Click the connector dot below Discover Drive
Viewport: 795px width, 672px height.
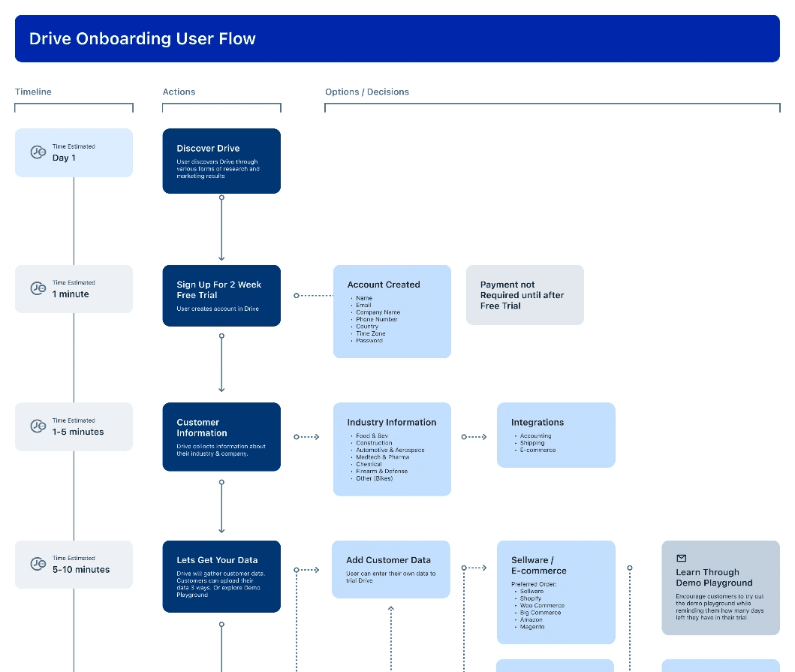pos(221,197)
